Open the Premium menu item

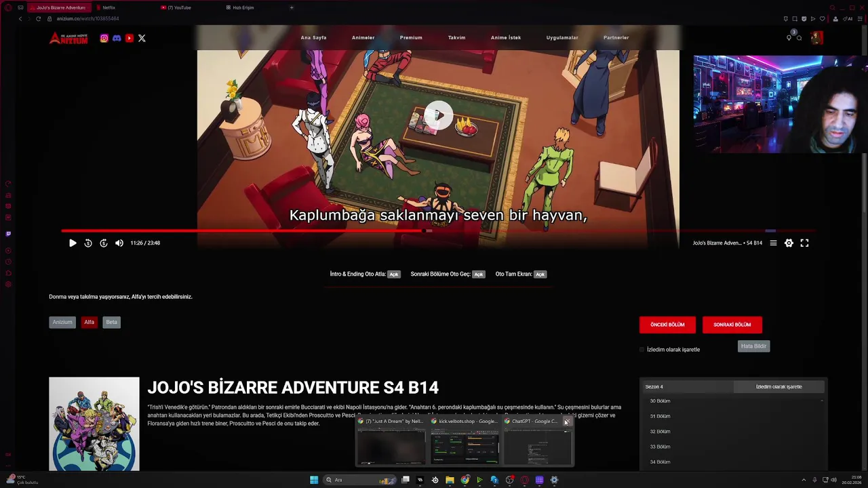[411, 38]
